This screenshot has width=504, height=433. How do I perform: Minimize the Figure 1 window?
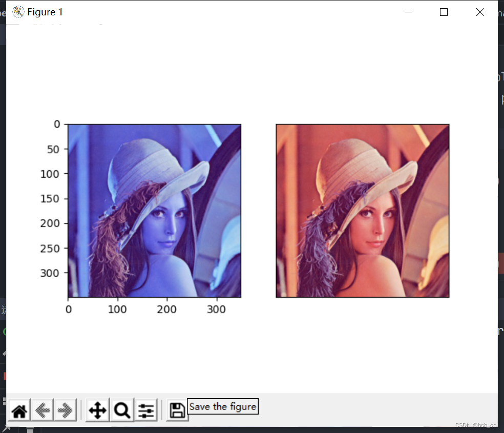pyautogui.click(x=408, y=12)
